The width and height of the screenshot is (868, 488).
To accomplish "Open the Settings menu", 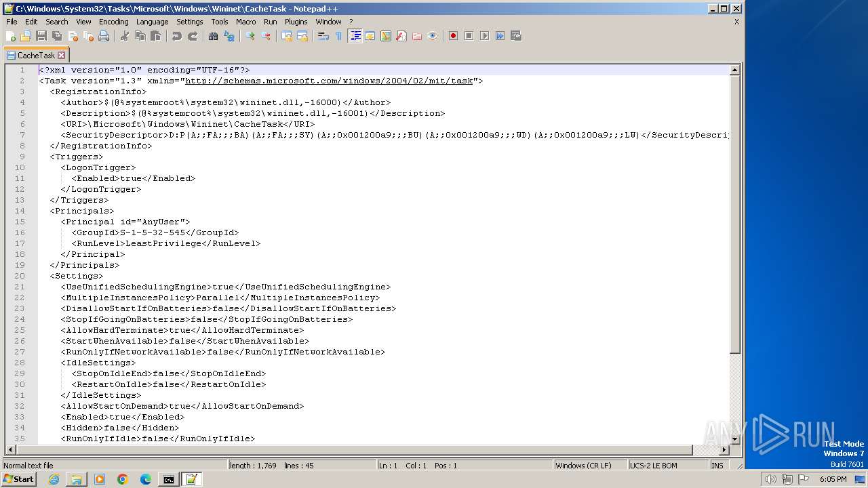I will [x=189, y=22].
